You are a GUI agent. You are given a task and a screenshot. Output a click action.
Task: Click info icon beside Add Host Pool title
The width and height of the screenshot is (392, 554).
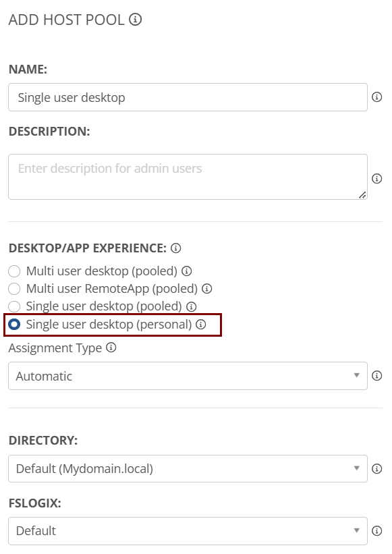tap(135, 20)
